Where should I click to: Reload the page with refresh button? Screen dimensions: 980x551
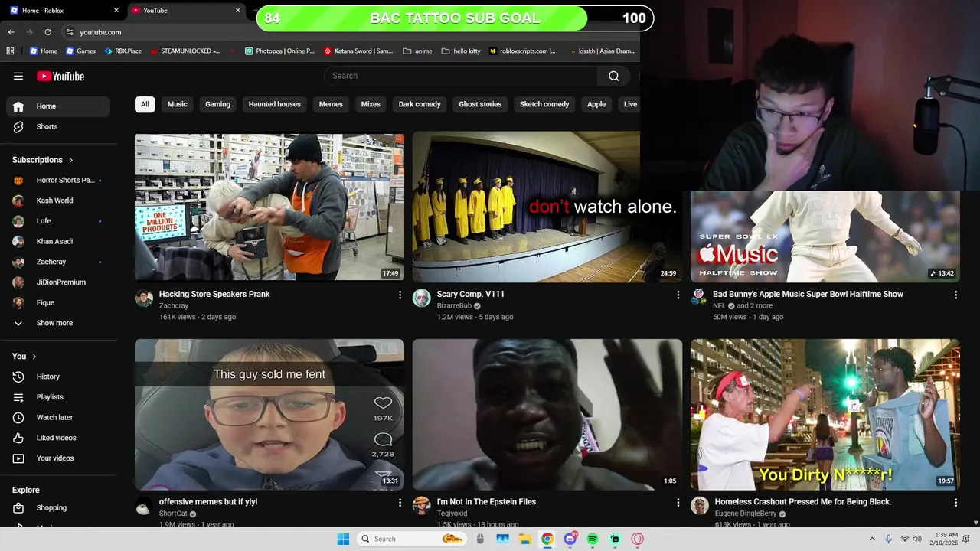47,32
